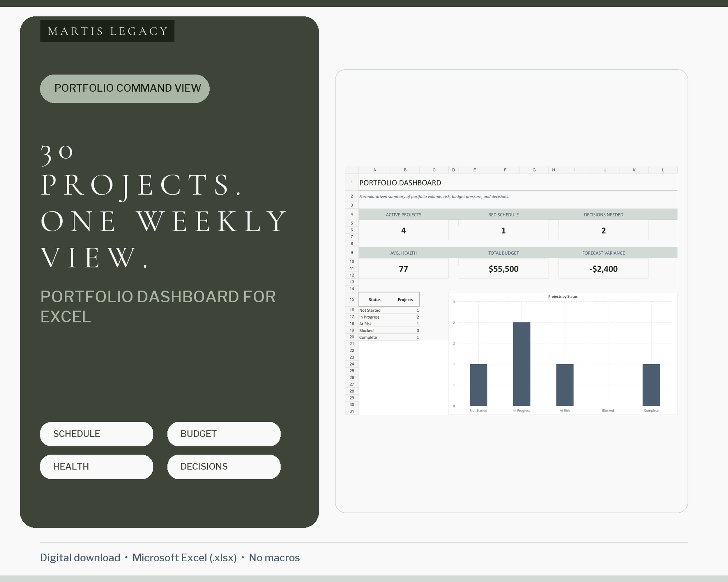Click the 'Formula-driven summary' subtitle cell
Screen dimensions: 728x582
[x=434, y=196]
